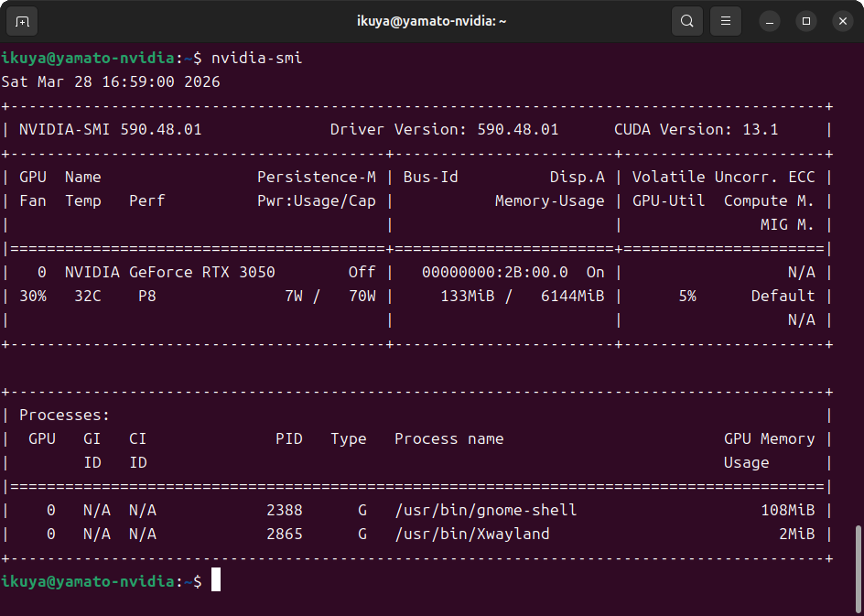Click the 6144MiB total memory value
Image resolution: width=864 pixels, height=616 pixels.
click(572, 296)
